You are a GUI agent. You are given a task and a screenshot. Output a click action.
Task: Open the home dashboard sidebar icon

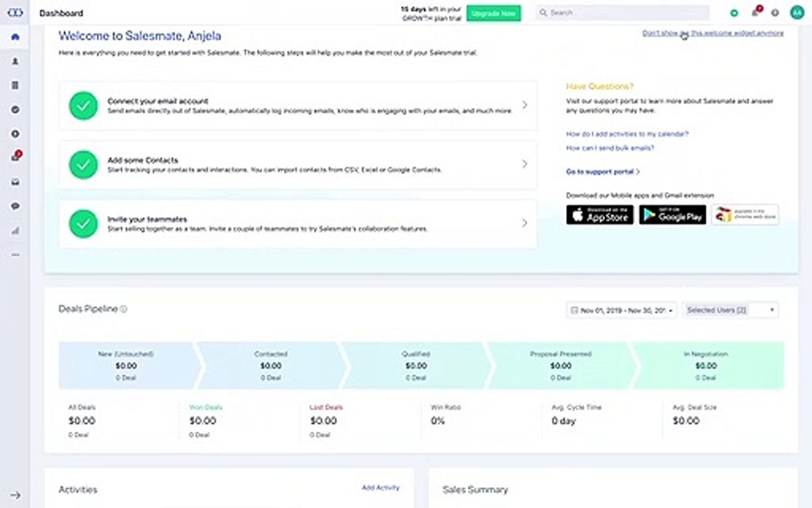pyautogui.click(x=15, y=37)
